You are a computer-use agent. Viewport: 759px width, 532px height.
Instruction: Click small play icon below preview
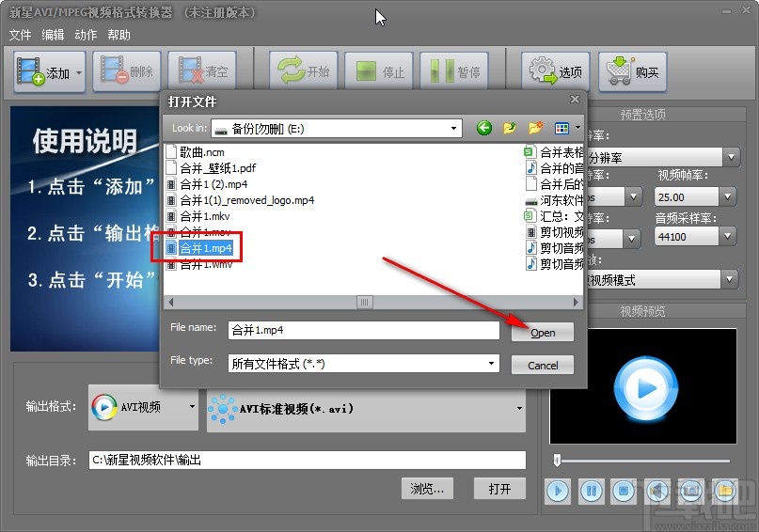(x=558, y=492)
